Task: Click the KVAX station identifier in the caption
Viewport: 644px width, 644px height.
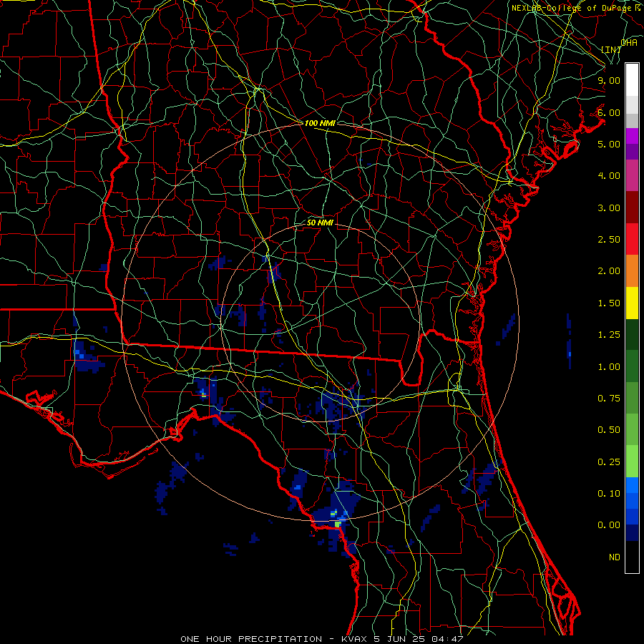Action: coord(355,639)
